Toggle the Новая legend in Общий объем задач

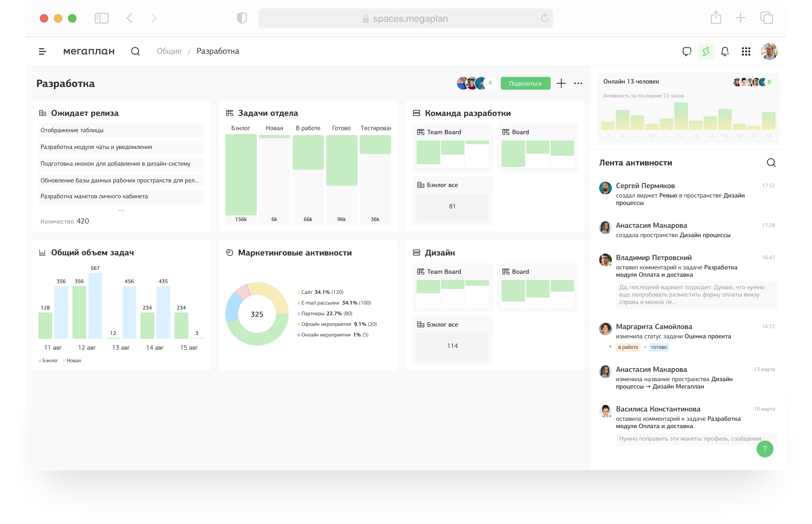pyautogui.click(x=72, y=361)
